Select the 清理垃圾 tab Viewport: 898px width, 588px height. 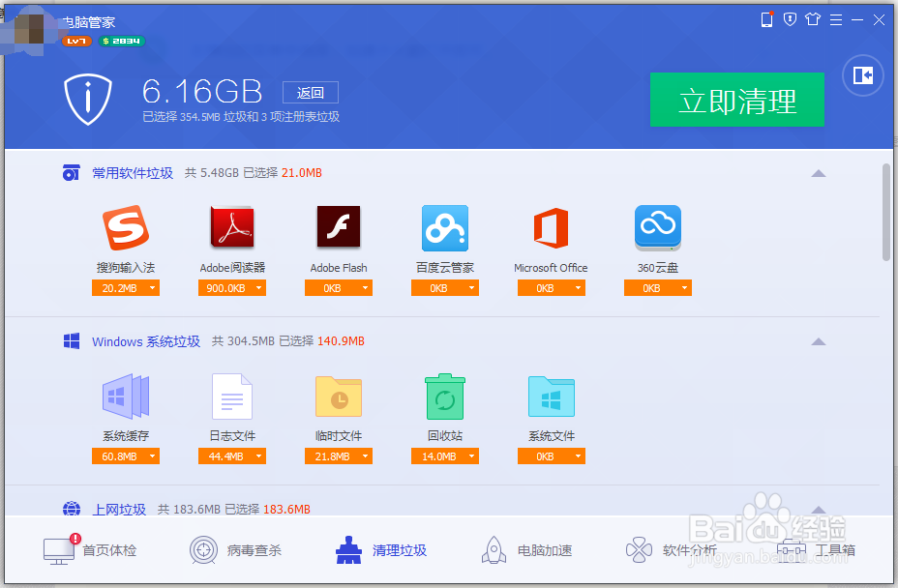pyautogui.click(x=381, y=550)
